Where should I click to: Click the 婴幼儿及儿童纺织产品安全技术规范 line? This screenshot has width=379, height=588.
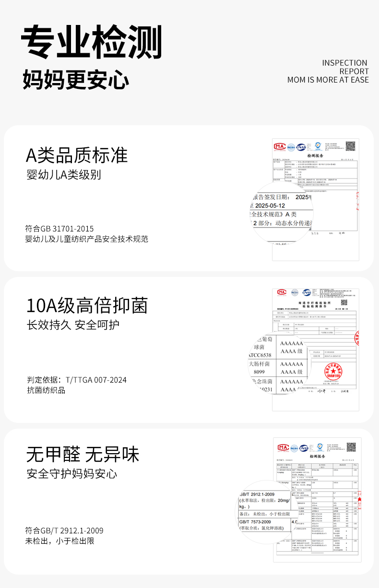point(87,239)
